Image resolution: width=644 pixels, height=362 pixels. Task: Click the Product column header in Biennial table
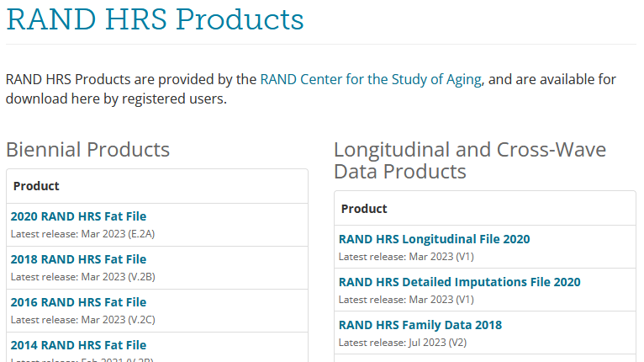pyautogui.click(x=36, y=186)
